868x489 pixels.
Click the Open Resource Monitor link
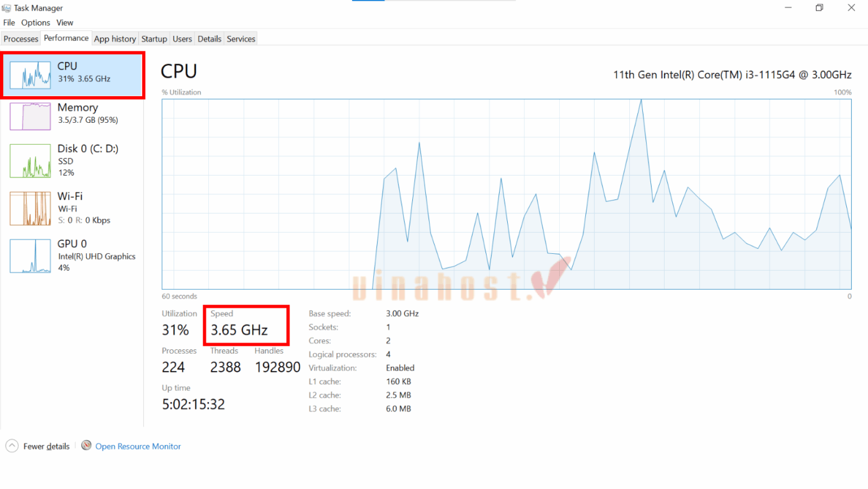coord(138,446)
